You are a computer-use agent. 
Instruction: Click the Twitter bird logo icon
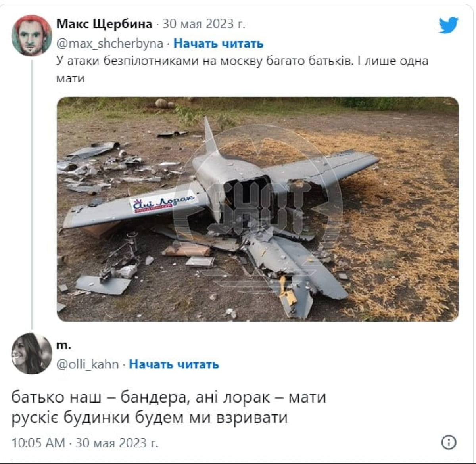449,25
